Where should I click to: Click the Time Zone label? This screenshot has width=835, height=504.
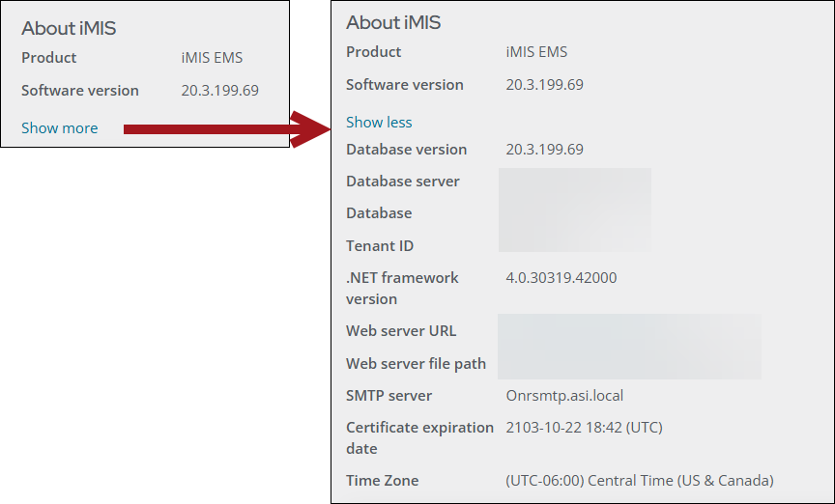click(x=383, y=481)
